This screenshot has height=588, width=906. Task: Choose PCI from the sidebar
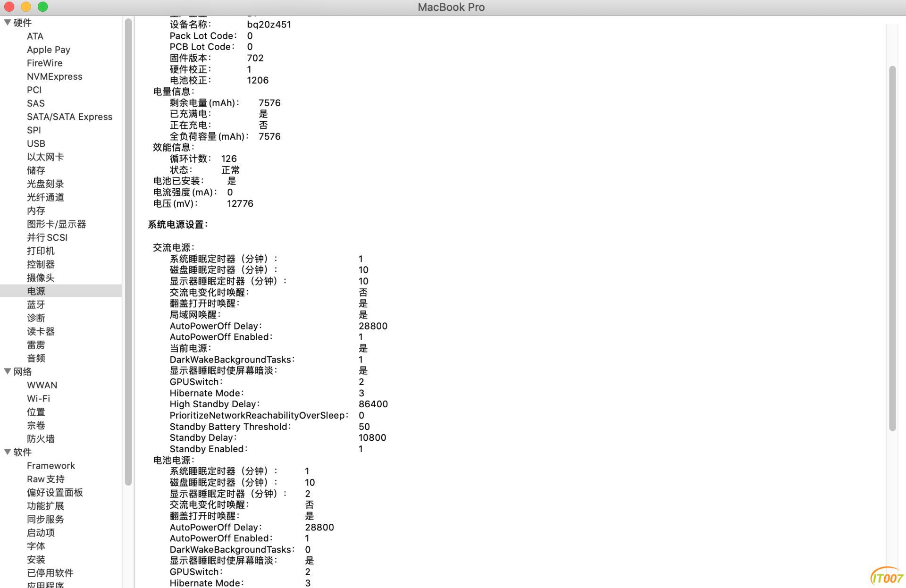34,90
